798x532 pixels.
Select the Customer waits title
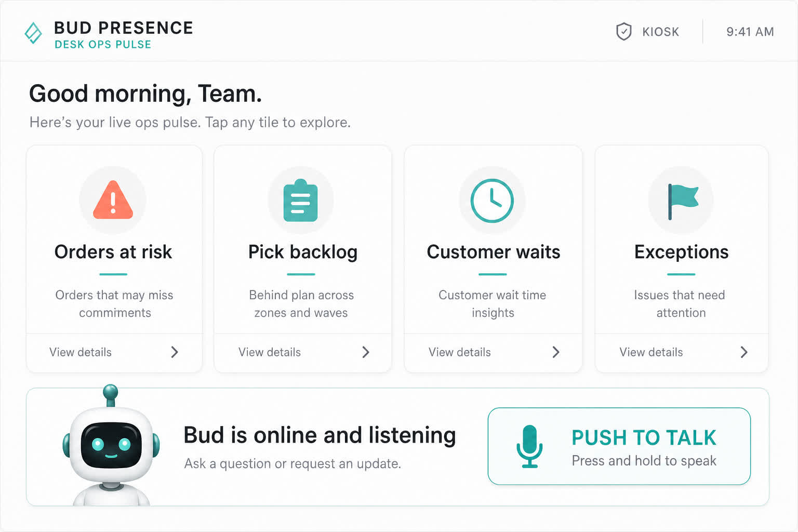point(494,252)
